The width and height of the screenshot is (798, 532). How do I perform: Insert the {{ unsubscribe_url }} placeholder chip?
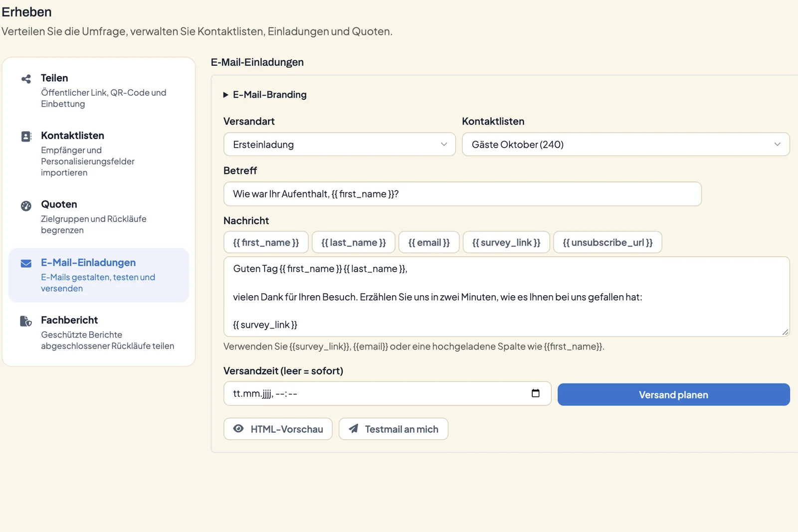coord(607,242)
